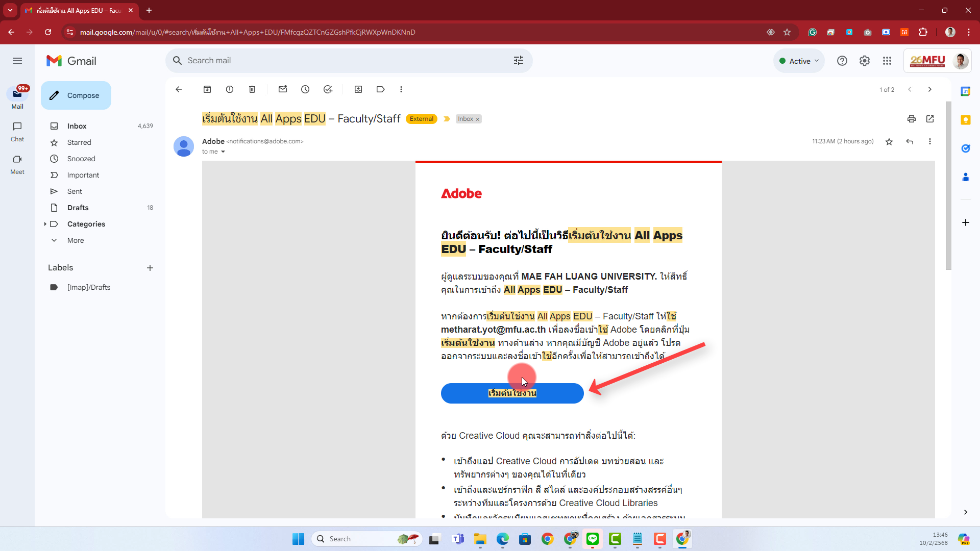
Task: Open the Labels icon in toolbar
Action: point(381,89)
